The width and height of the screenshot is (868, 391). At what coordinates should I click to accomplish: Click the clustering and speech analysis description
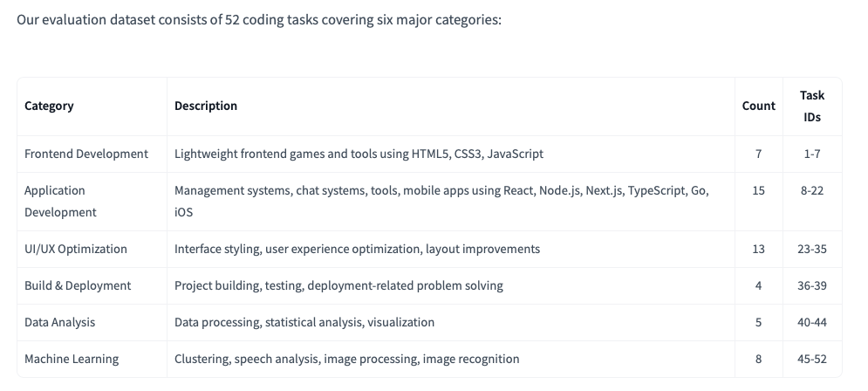coord(346,359)
